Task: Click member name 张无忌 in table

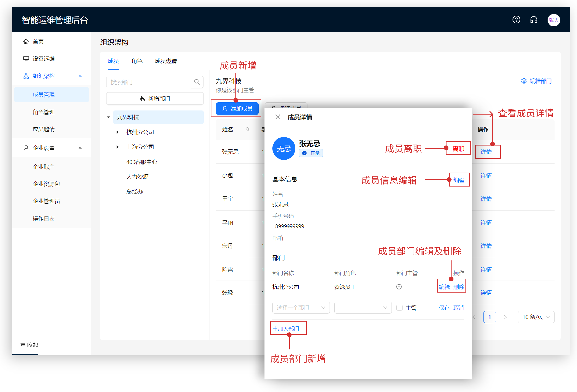Action: [x=230, y=152]
